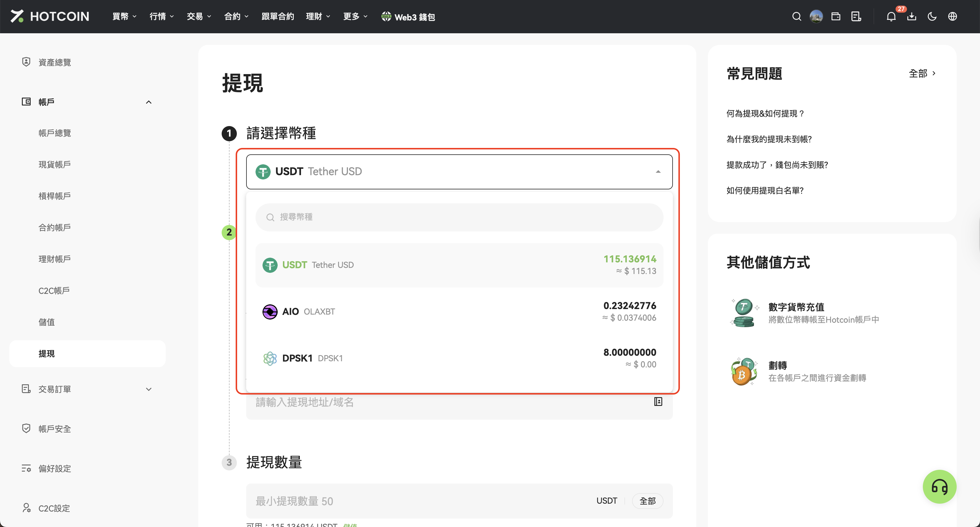
Task: Open the wallet icon in top bar
Action: coord(836,16)
